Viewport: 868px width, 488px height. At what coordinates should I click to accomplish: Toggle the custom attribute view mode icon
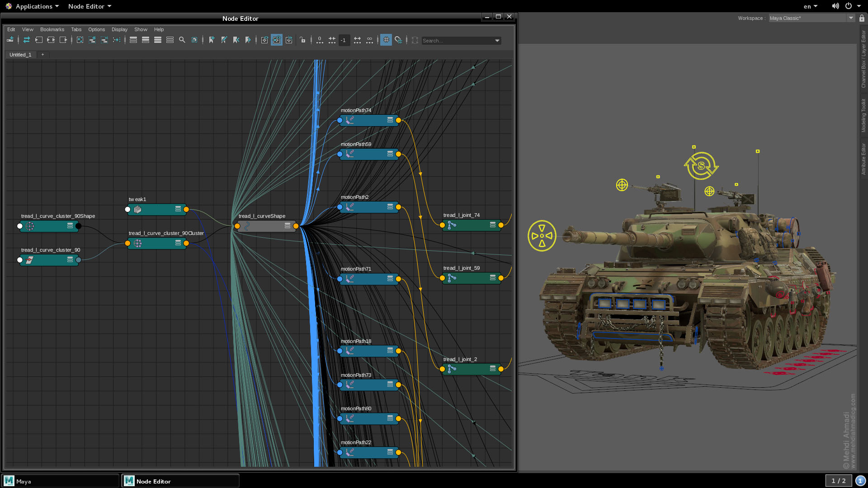pos(170,40)
